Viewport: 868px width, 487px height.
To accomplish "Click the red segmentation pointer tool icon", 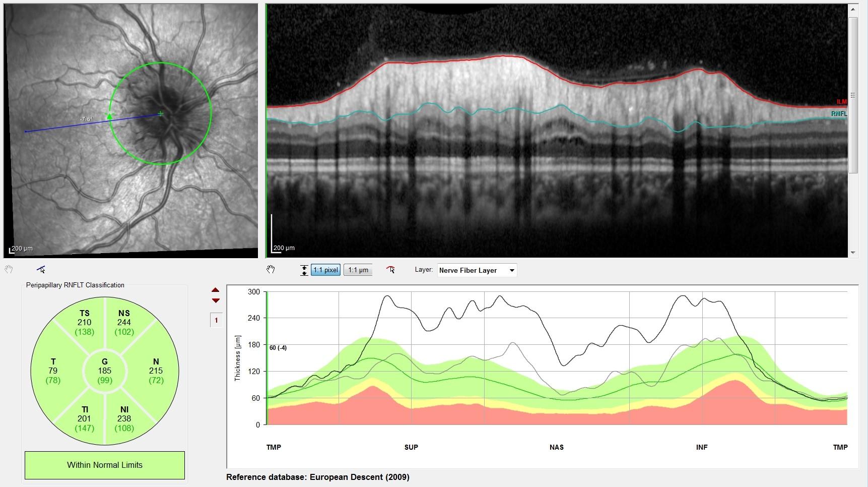I will (390, 270).
